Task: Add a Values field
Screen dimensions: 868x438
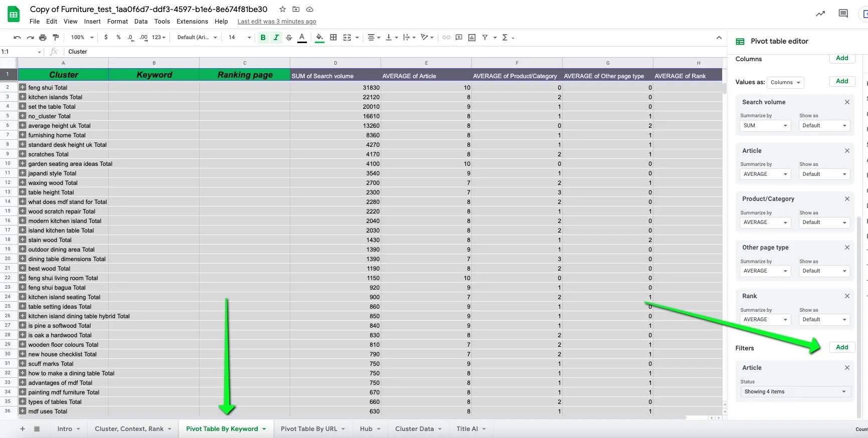Action: pos(842,81)
